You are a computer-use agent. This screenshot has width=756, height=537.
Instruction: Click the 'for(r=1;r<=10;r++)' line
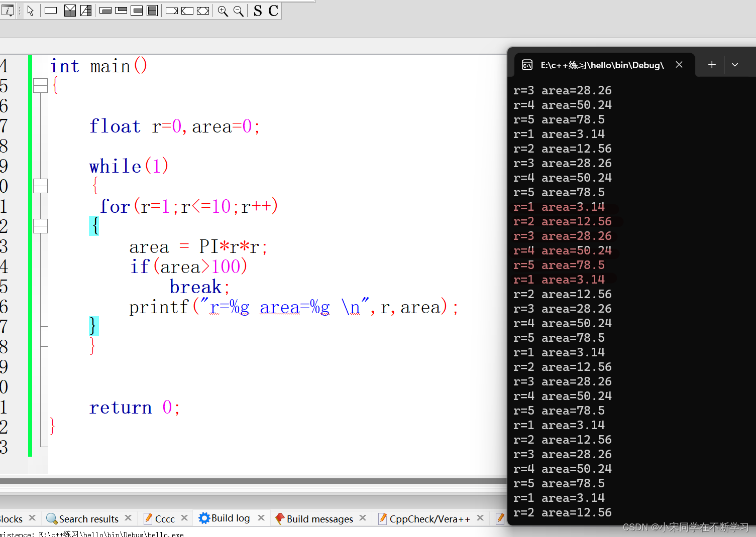189,206
